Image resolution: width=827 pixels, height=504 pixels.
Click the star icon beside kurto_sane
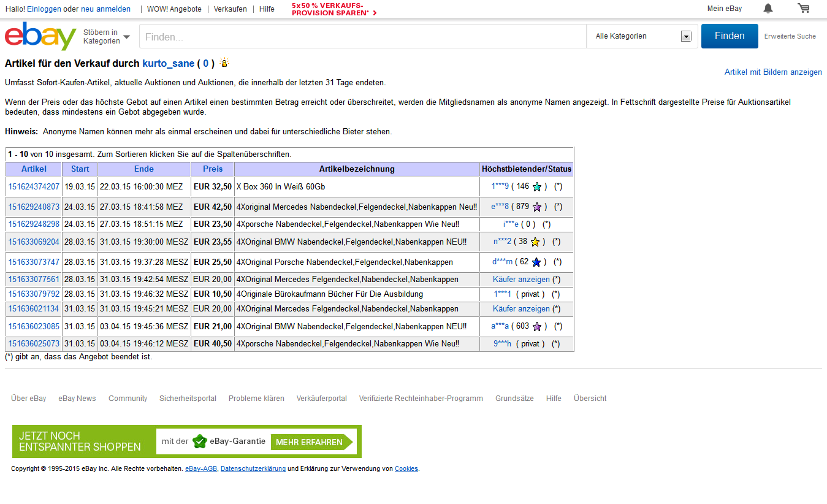[224, 63]
